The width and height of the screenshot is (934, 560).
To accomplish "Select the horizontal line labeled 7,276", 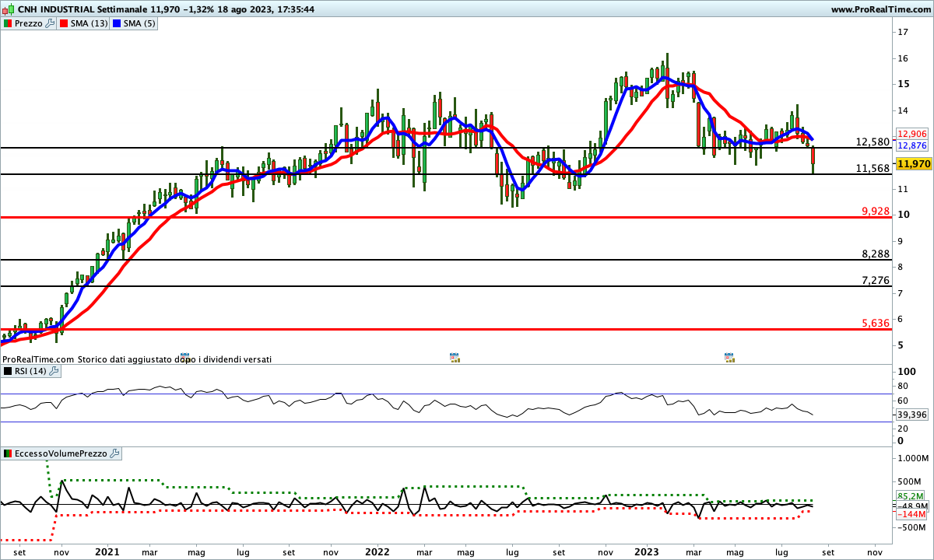I will point(444,286).
